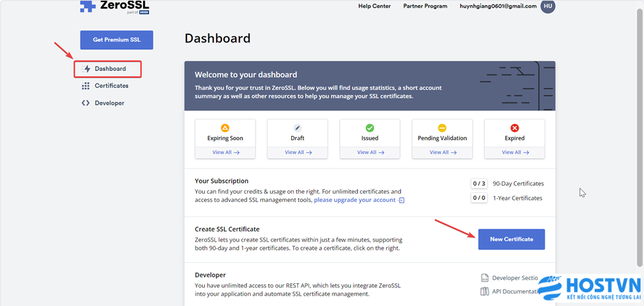View All under Issued
The image size is (644, 306).
click(x=370, y=152)
